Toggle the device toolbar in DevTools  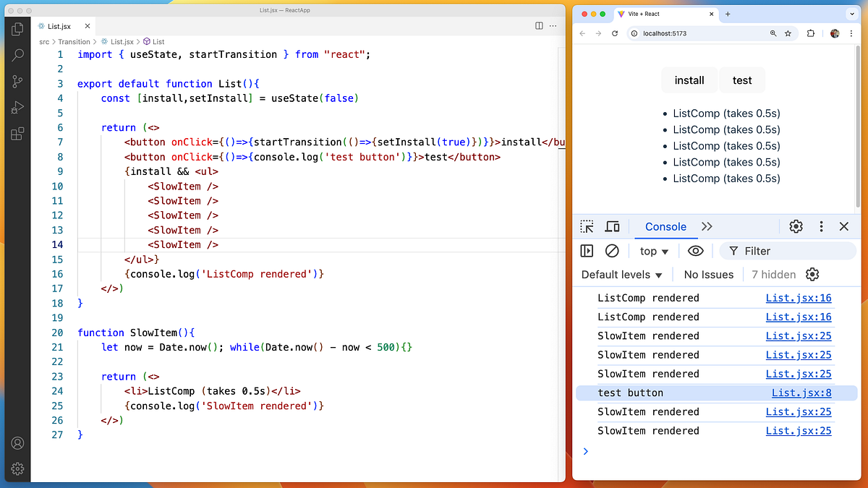click(x=613, y=226)
